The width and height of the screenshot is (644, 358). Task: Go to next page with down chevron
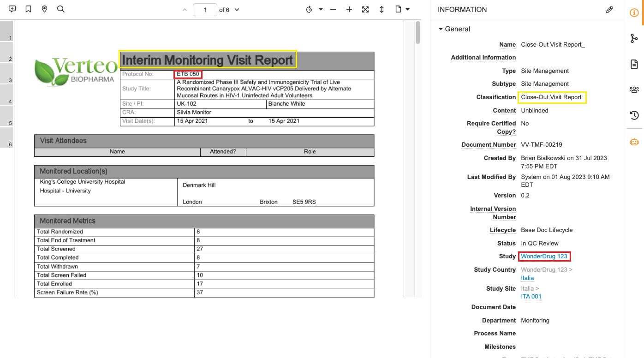[237, 10]
